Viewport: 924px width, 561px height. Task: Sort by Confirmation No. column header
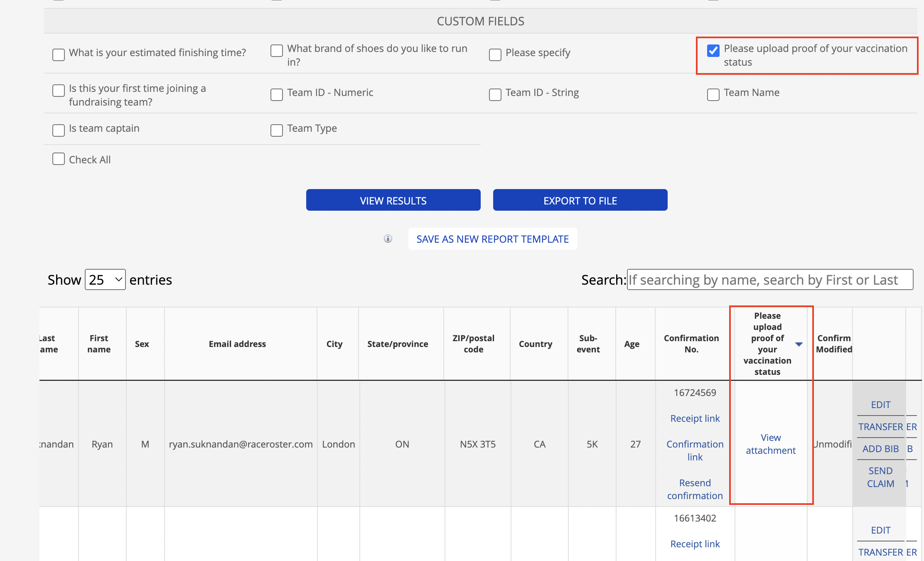click(691, 344)
